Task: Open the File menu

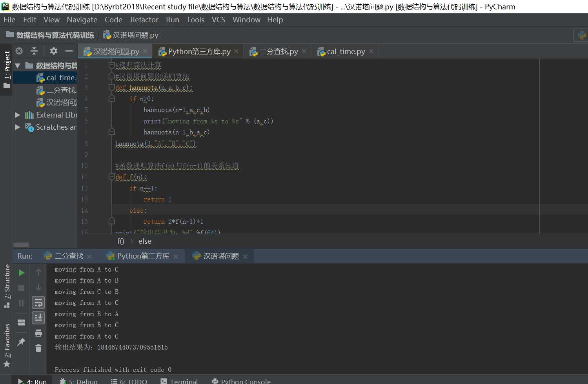Action: pos(9,20)
